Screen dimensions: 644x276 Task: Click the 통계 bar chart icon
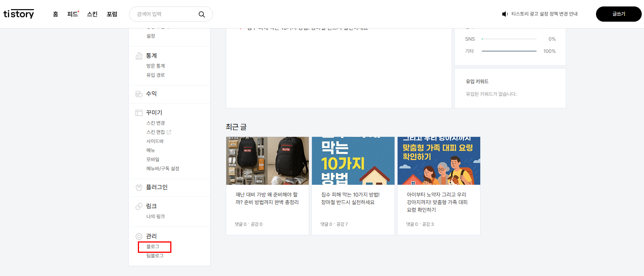pyautogui.click(x=139, y=56)
